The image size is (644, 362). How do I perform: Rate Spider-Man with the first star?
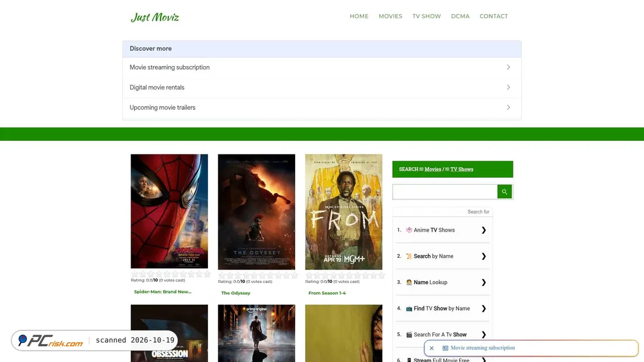(x=135, y=274)
